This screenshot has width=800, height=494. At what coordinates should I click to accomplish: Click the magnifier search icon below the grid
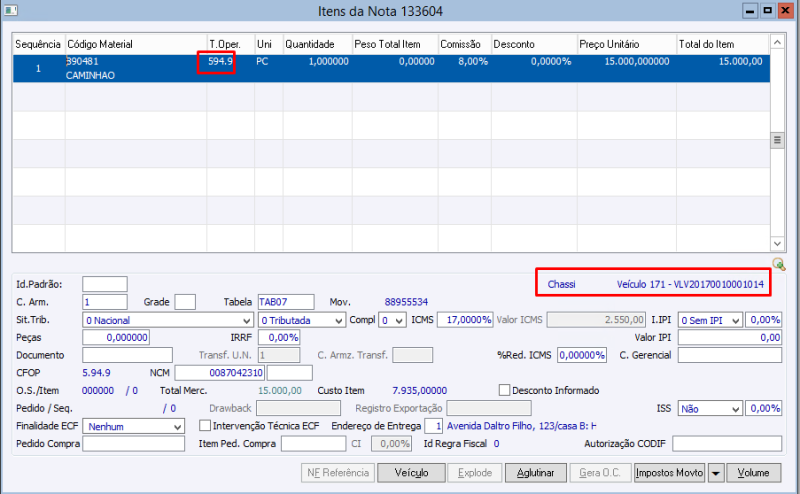(779, 265)
